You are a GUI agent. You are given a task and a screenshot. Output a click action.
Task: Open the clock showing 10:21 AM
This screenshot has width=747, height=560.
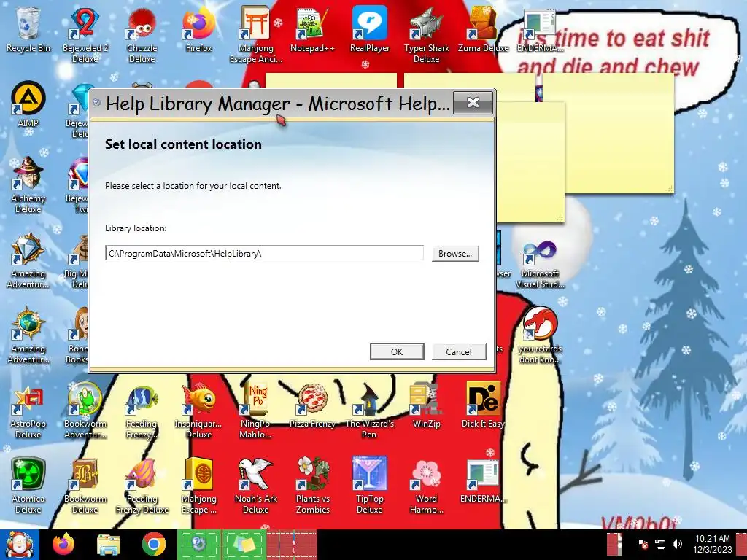point(712,544)
